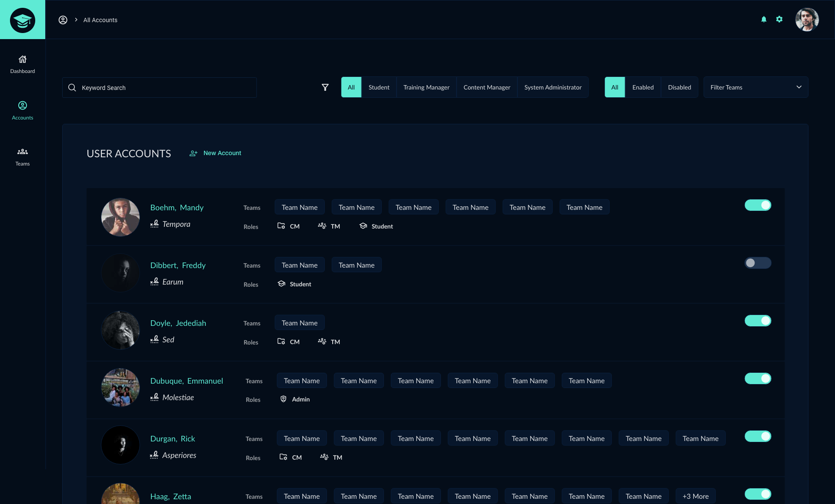Click TM role icon for Doyle, Jedediah
The width and height of the screenshot is (835, 504).
(322, 342)
